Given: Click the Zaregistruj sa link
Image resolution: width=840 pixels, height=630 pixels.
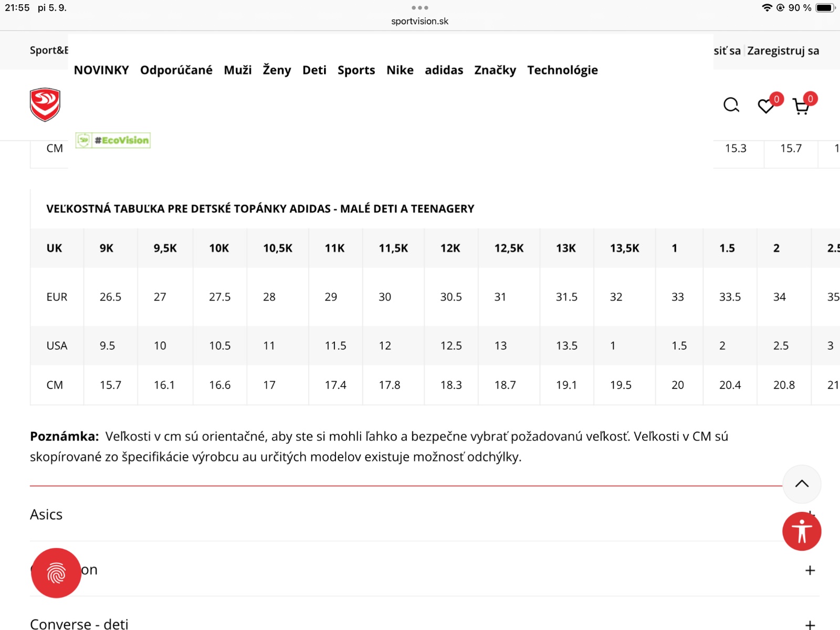Looking at the screenshot, I should point(783,51).
